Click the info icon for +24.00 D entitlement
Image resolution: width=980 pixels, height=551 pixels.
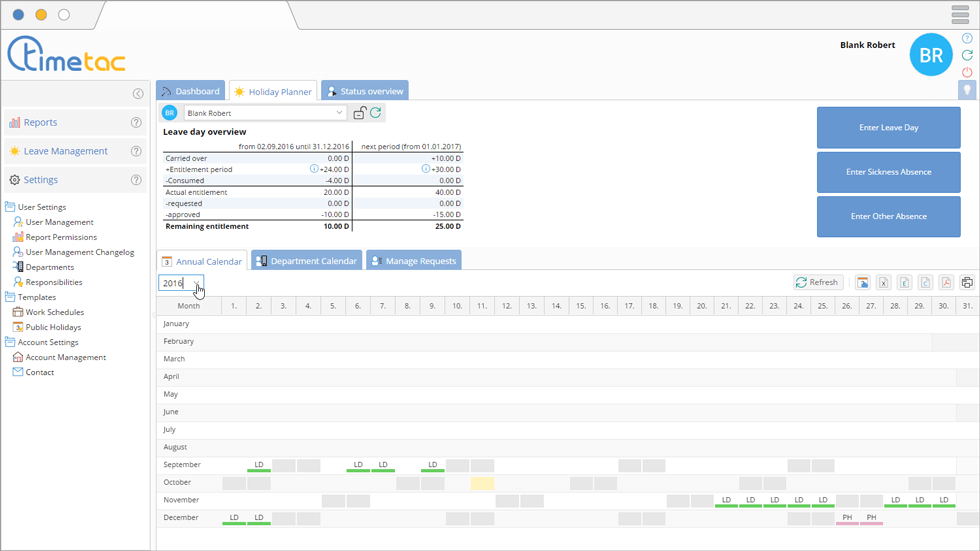coord(314,169)
